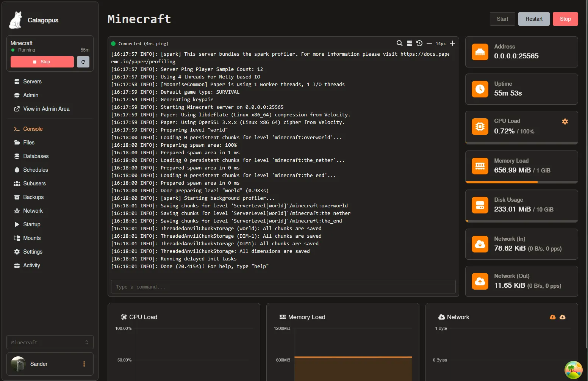Click the Network (Out) cloud upload icon

point(480,281)
